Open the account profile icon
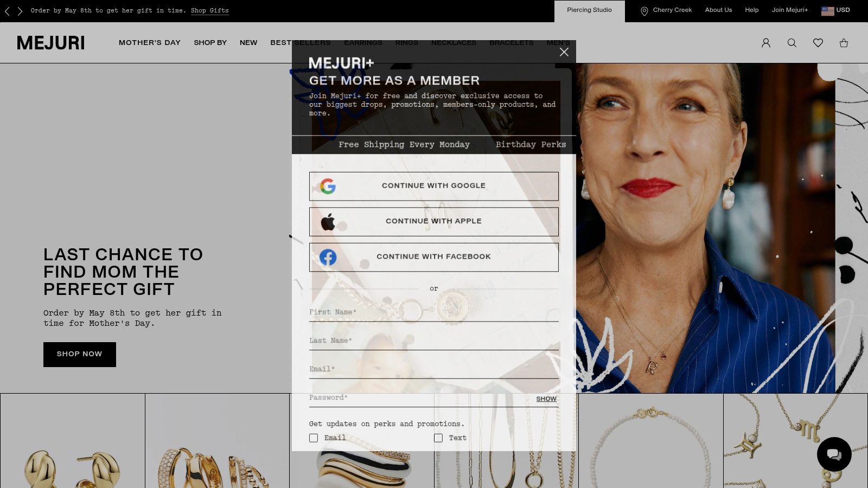Image resolution: width=868 pixels, height=488 pixels. pyautogui.click(x=766, y=43)
